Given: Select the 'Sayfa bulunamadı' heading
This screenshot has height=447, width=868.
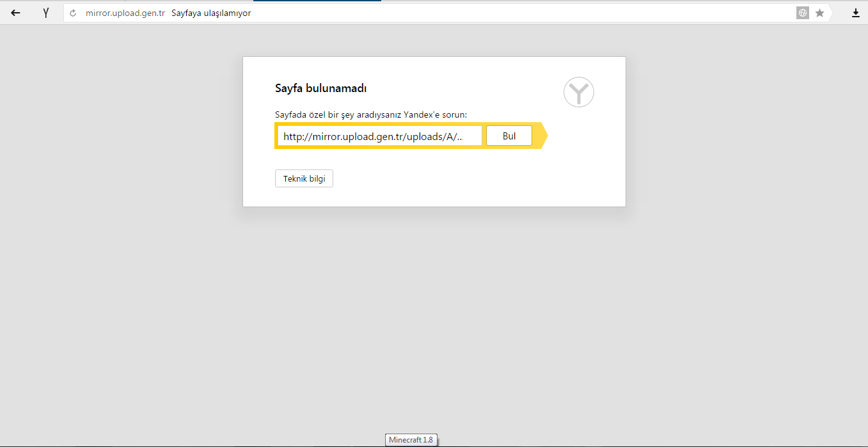Looking at the screenshot, I should [320, 88].
